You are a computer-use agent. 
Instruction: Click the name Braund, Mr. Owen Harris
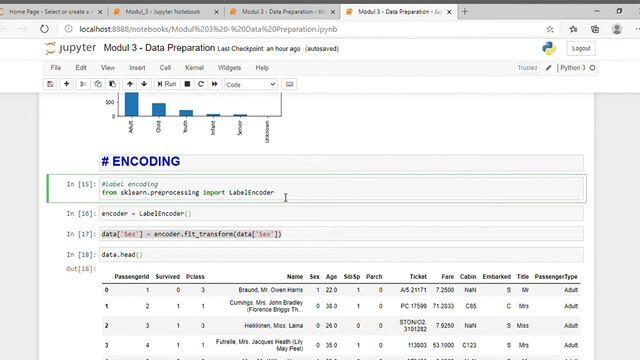271,290
